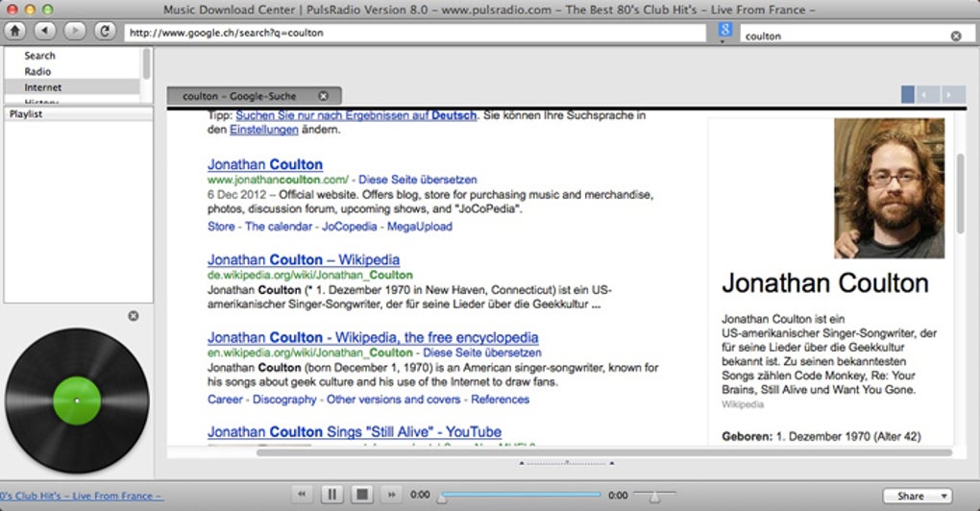980x511 pixels.
Task: Select Search in the sidebar
Action: pos(40,56)
